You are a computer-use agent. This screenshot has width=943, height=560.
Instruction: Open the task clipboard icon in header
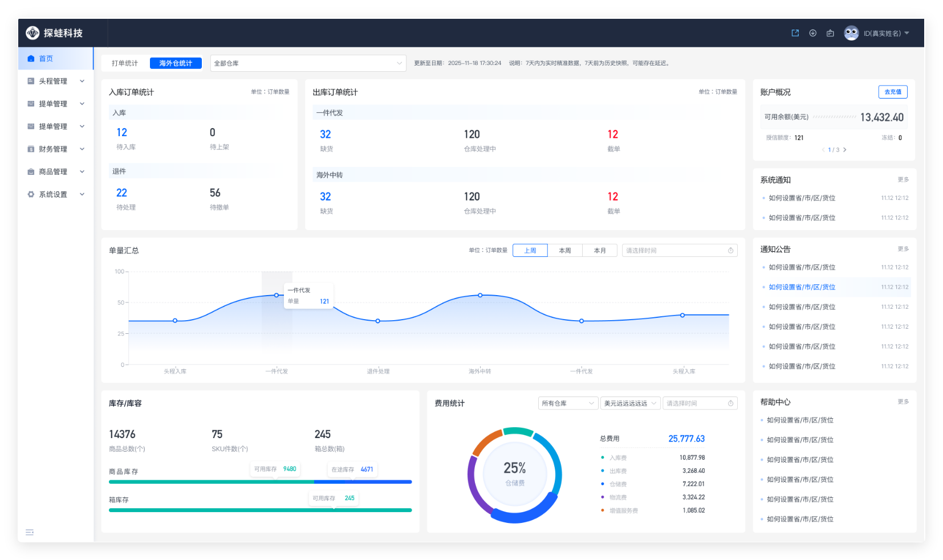(x=830, y=33)
